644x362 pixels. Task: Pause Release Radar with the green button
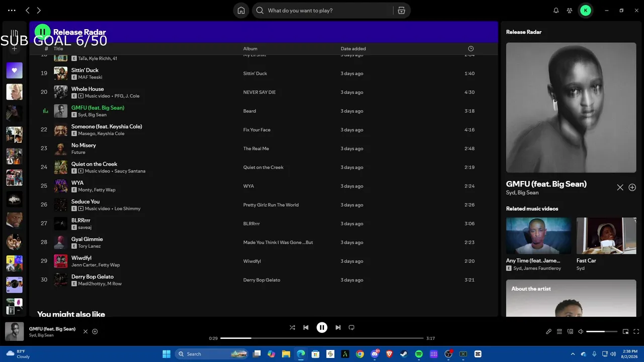(43, 32)
